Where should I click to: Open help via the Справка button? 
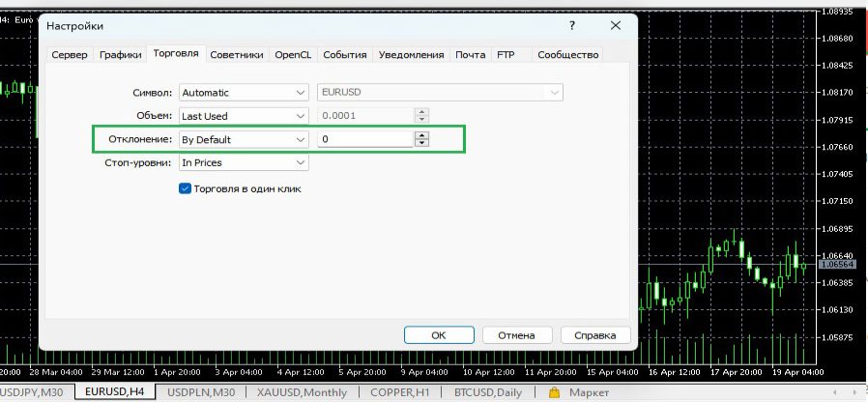click(595, 335)
